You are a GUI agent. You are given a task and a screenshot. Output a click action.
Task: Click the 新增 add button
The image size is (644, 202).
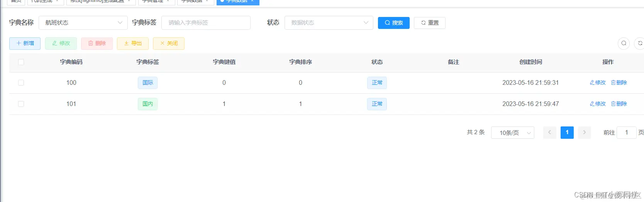click(25, 43)
